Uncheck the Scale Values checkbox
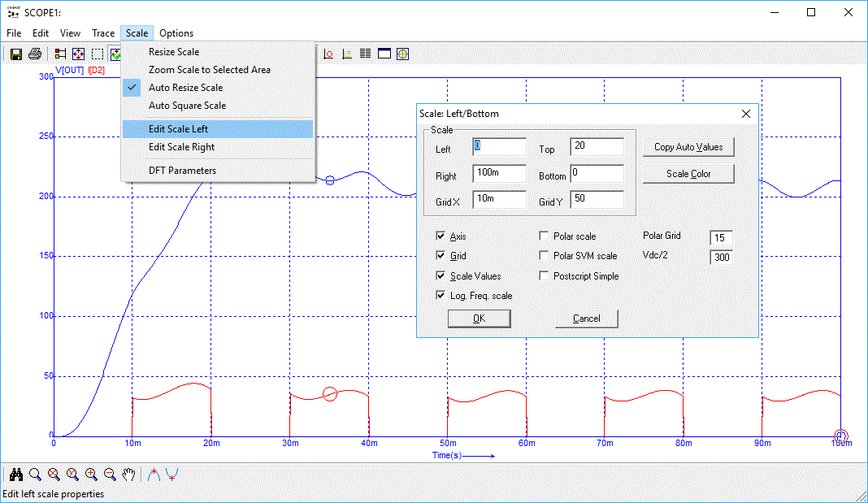 (440, 275)
